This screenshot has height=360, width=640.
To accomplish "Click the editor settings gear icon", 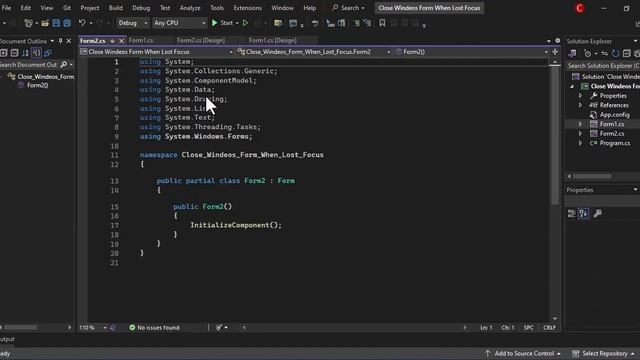I will tap(558, 40).
